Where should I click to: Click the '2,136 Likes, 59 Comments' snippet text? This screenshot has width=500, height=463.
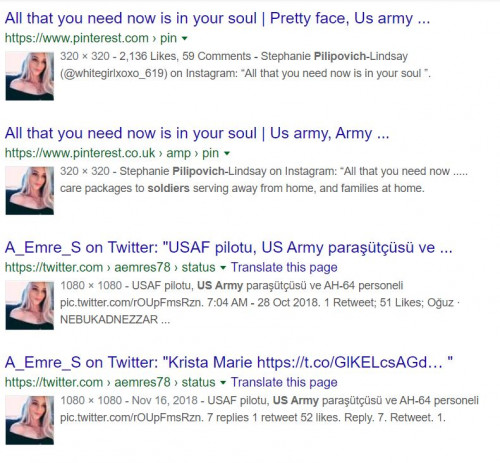click(x=185, y=56)
